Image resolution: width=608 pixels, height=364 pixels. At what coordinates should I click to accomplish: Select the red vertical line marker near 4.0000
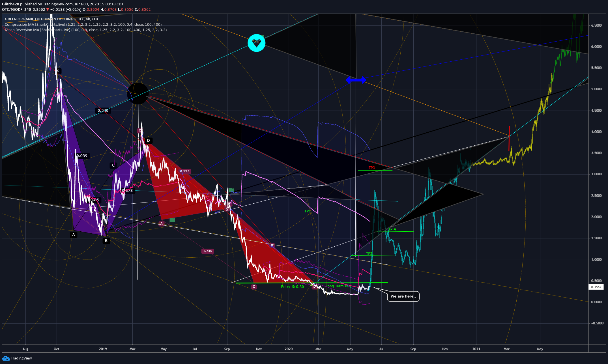(x=509, y=138)
